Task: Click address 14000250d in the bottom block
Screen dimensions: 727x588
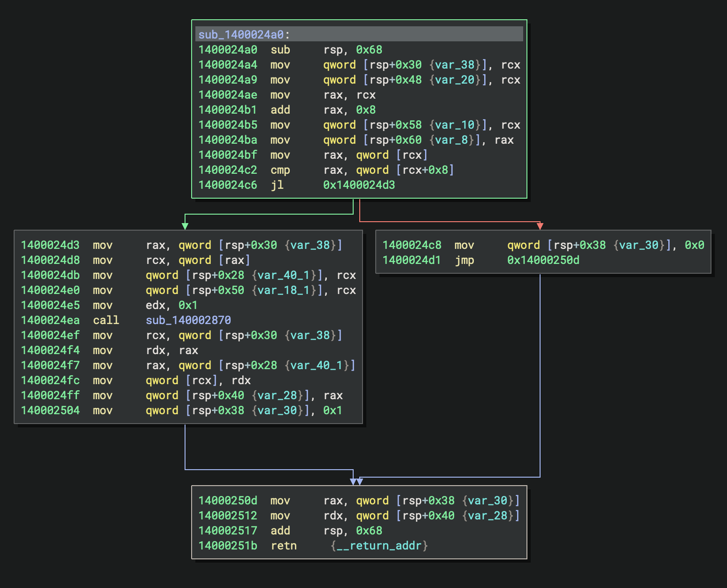Action: 228,501
